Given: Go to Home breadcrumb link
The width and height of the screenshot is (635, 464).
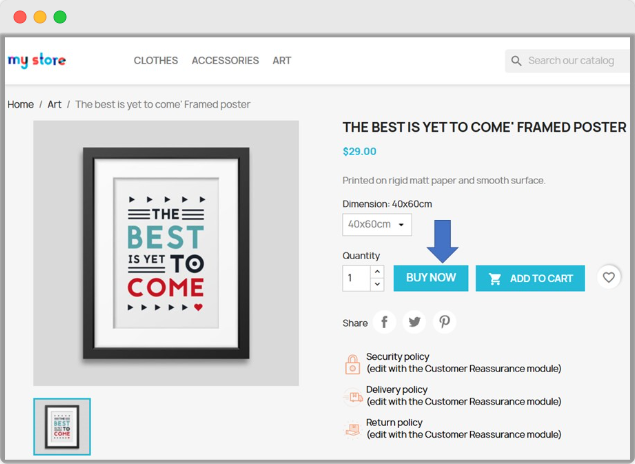Looking at the screenshot, I should 21,105.
